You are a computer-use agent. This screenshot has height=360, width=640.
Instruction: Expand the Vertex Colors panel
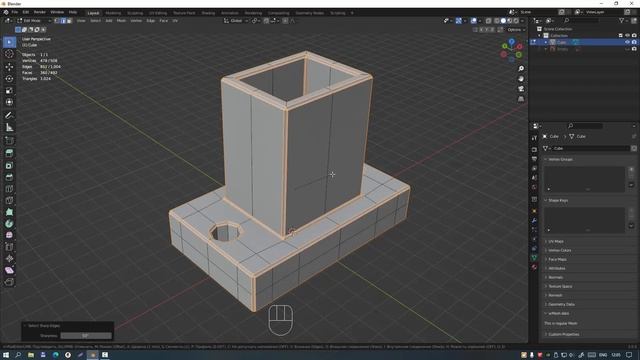pos(560,250)
